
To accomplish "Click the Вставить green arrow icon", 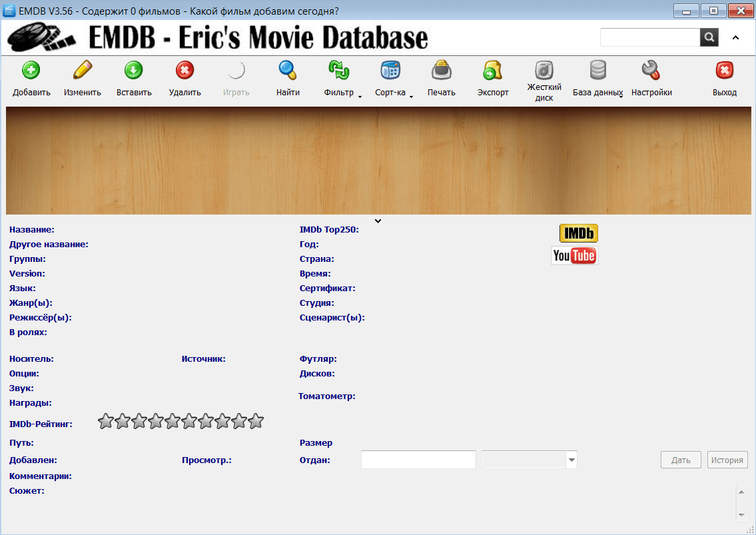I will (134, 71).
